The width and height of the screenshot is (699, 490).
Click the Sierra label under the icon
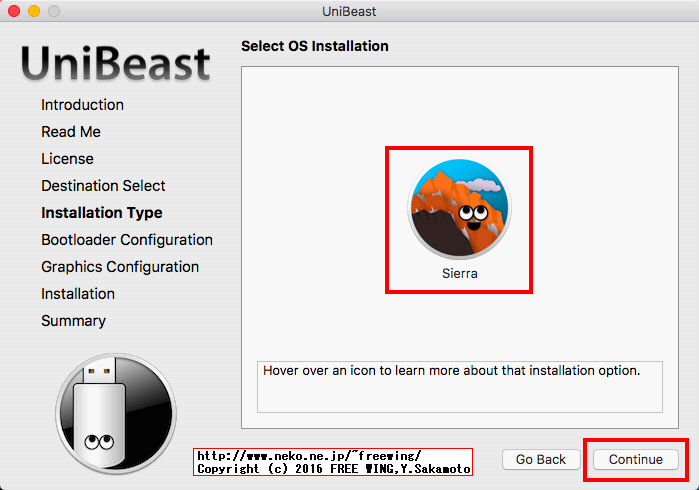pyautogui.click(x=460, y=273)
